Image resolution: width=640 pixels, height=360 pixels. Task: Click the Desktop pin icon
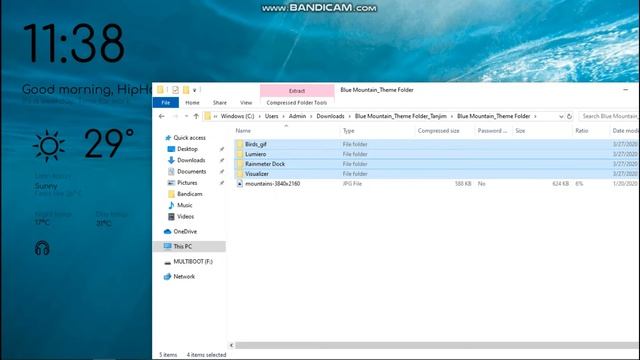coord(222,149)
